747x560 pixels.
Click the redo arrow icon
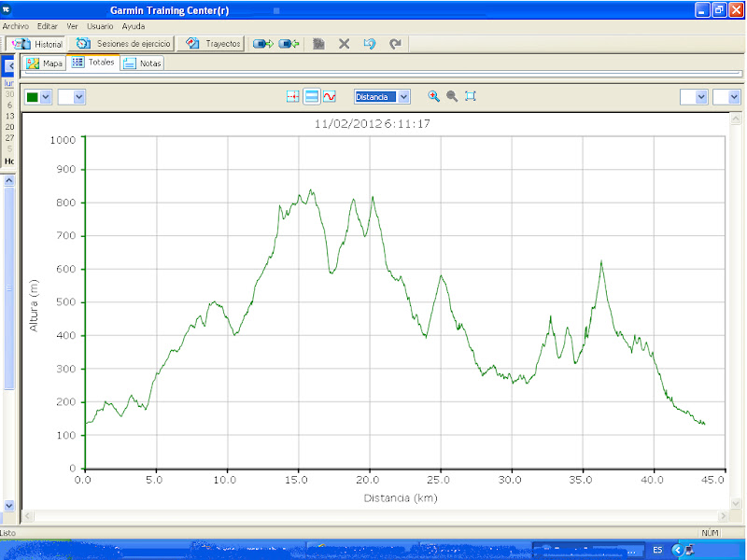click(x=395, y=44)
